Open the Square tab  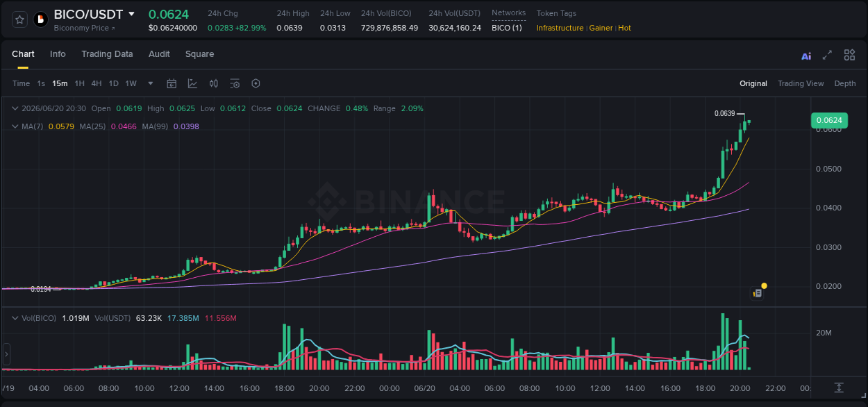199,54
